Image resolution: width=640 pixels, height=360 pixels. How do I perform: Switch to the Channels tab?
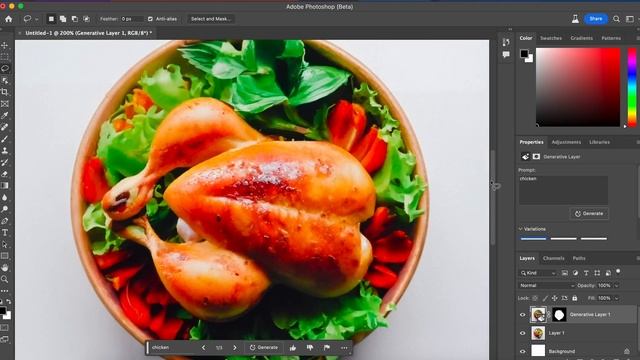tap(553, 258)
